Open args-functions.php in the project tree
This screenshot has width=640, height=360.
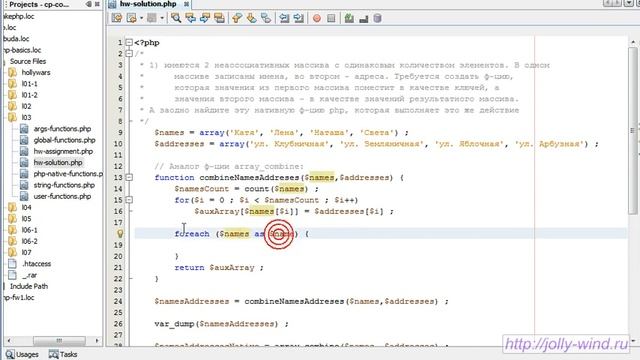(62, 129)
